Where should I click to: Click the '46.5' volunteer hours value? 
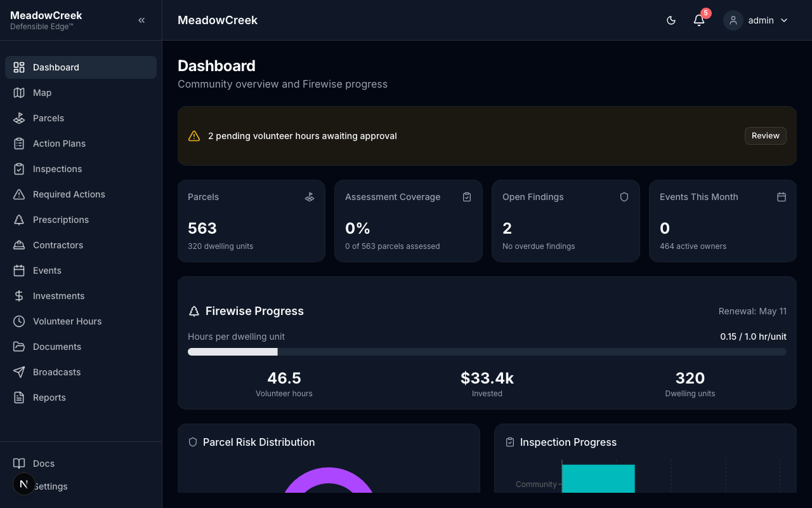click(x=284, y=378)
